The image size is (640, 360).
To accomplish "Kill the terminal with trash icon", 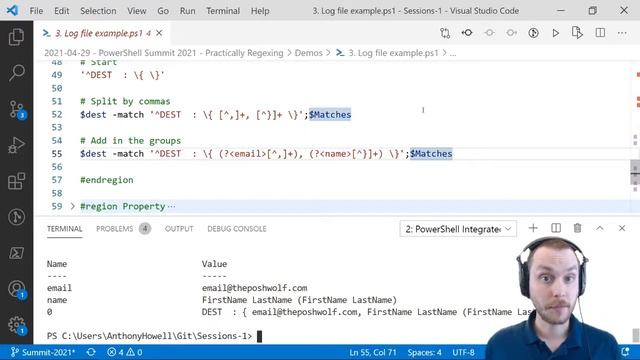I will (x=578, y=228).
